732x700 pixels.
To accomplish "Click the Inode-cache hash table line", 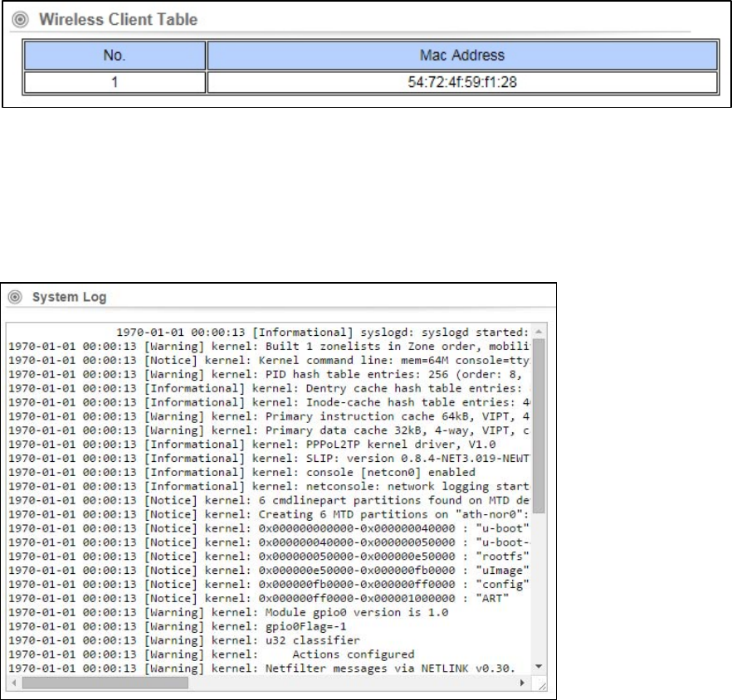I will click(x=269, y=402).
